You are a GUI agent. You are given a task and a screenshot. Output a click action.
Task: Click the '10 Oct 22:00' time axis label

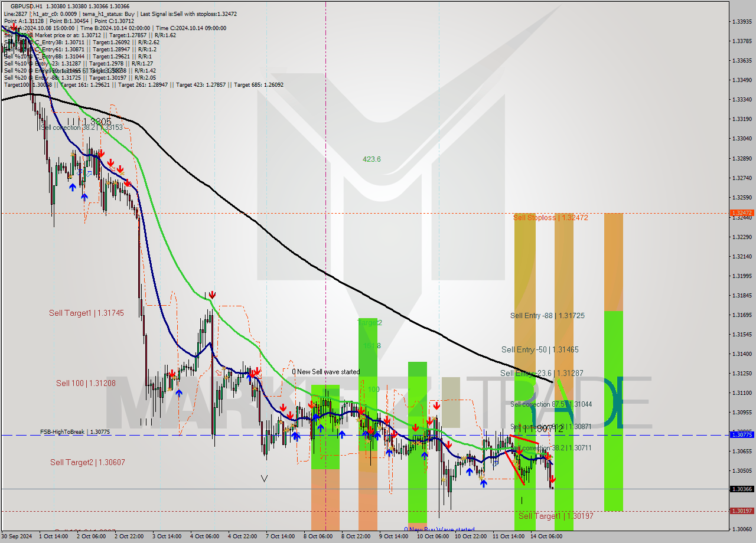tap(470, 537)
